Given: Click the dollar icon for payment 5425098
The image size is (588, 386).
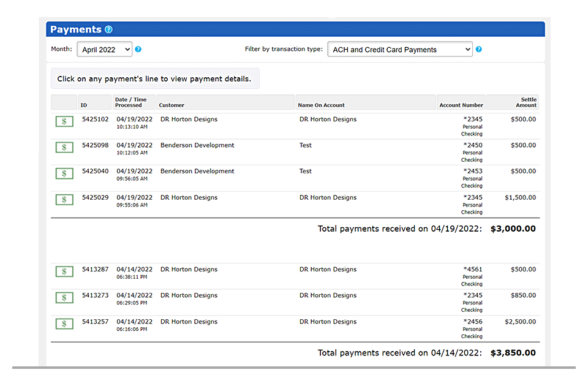Looking at the screenshot, I should (64, 148).
